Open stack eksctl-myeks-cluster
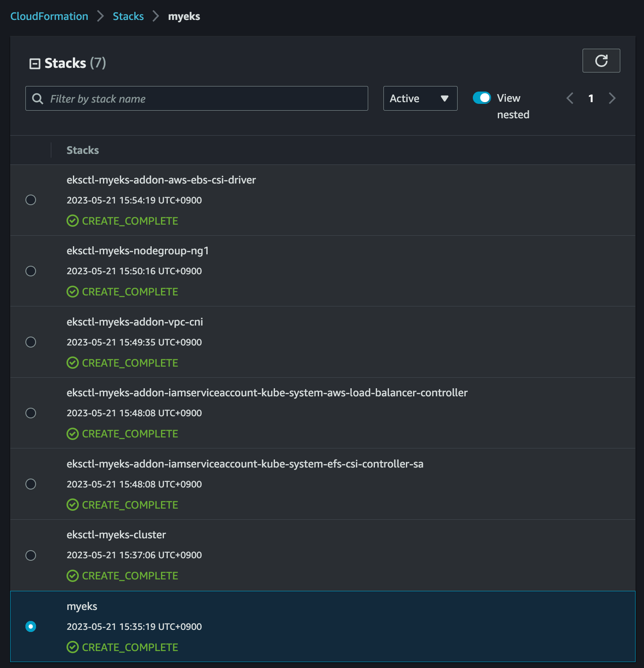The height and width of the screenshot is (668, 644). click(116, 535)
